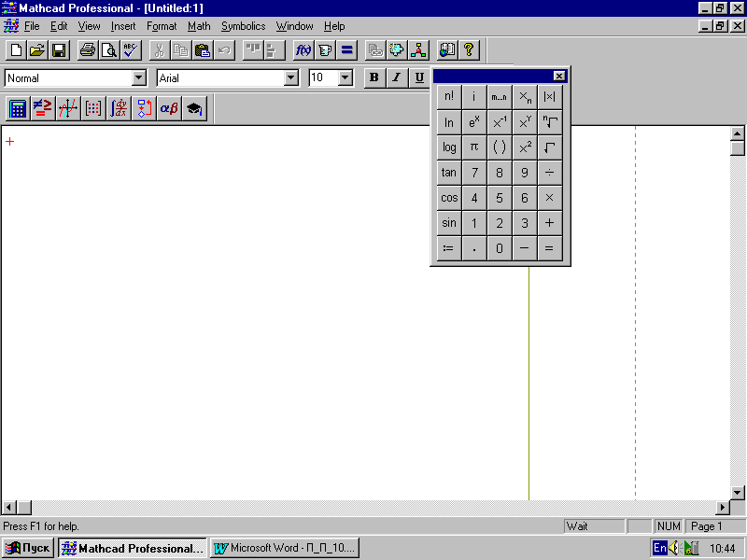Insert pi constant from palette

click(x=474, y=147)
